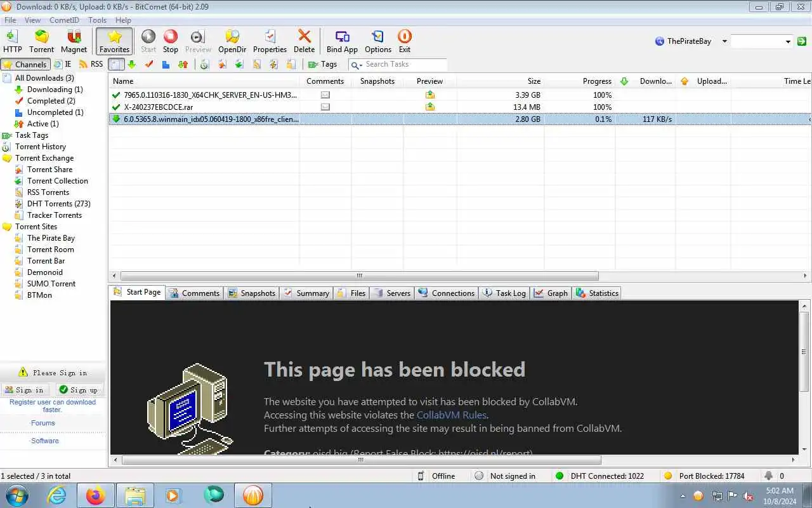The height and width of the screenshot is (508, 812).
Task: Switch to the Summary tab
Action: pos(306,293)
